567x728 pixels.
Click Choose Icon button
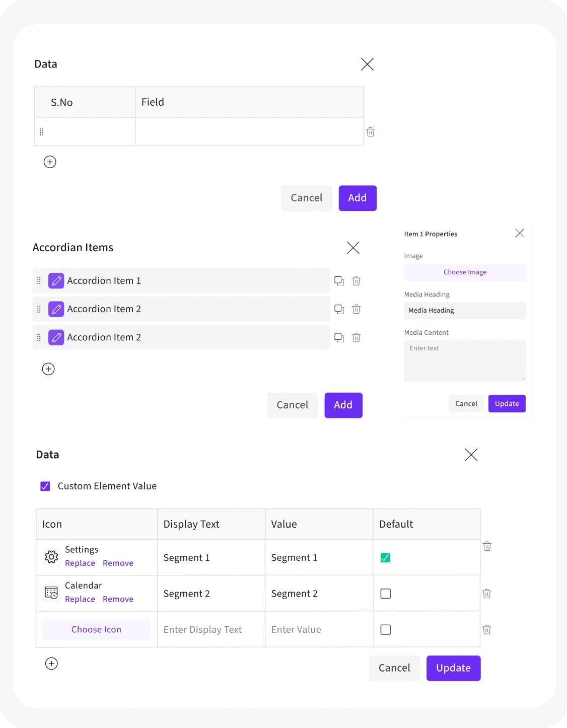pyautogui.click(x=96, y=630)
